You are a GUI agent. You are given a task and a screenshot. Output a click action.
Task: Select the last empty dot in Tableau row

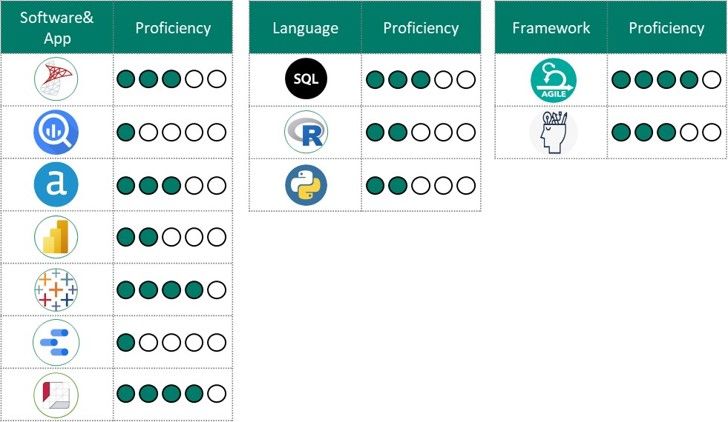(x=216, y=290)
